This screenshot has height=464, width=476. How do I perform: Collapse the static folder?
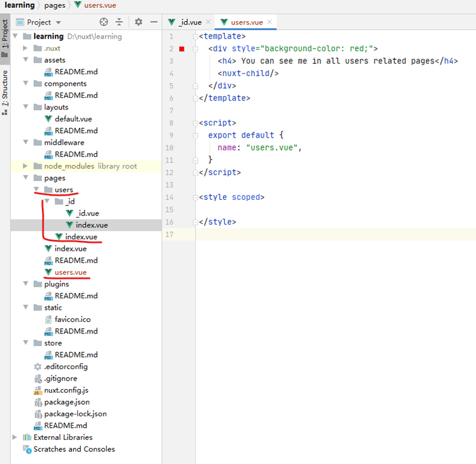tap(25, 308)
